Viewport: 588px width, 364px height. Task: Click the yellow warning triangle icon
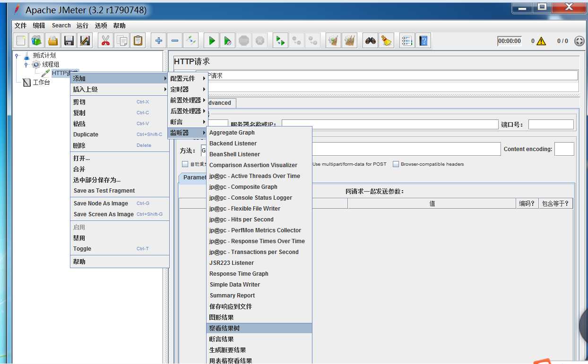(x=541, y=41)
